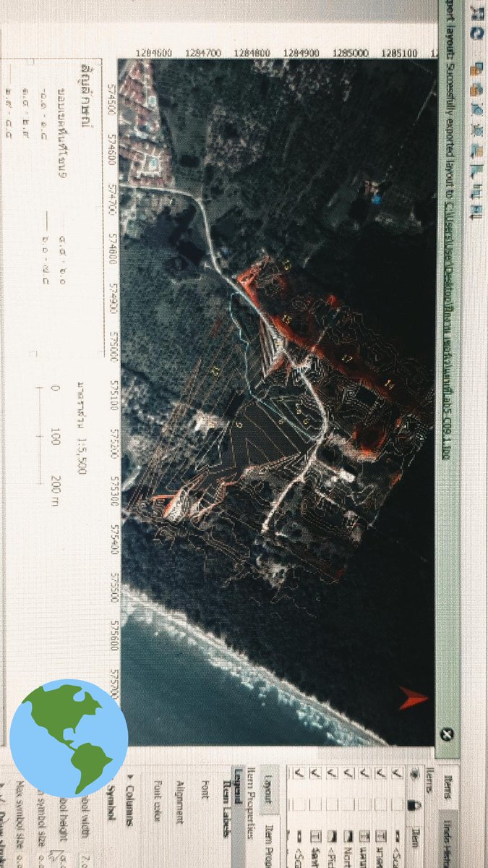488x868 pixels.
Task: Click the Group items toolbar icon
Action: 476,110
